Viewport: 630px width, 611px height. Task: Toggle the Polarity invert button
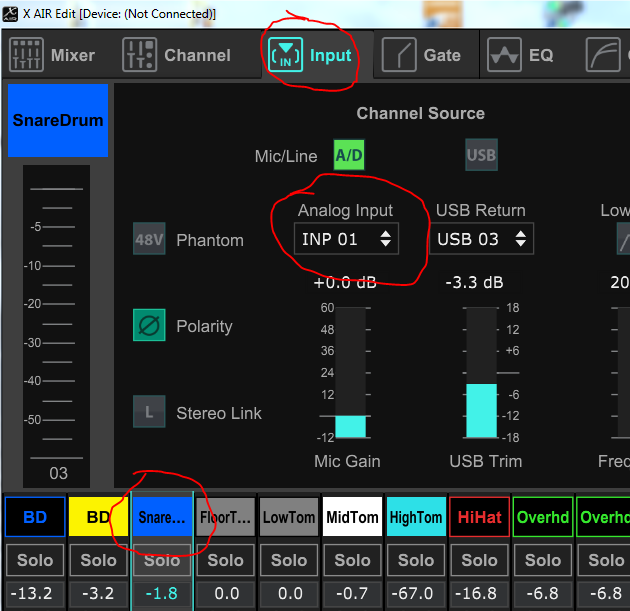click(x=149, y=325)
